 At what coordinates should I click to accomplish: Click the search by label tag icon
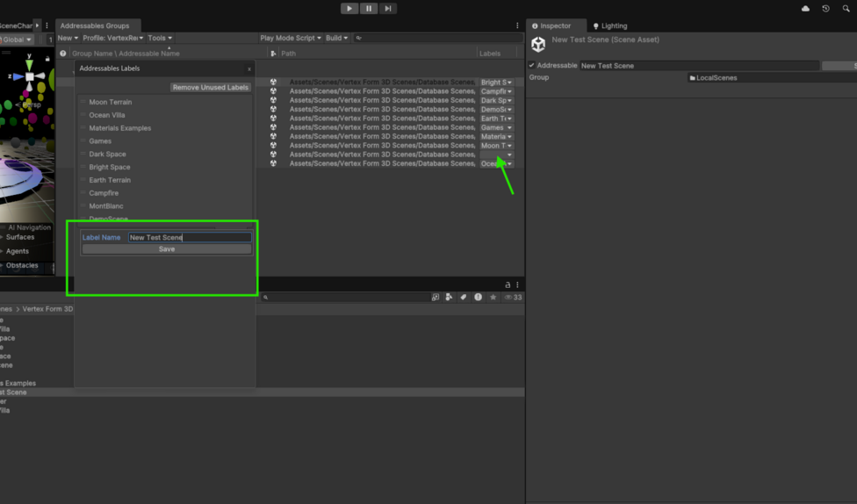(464, 298)
